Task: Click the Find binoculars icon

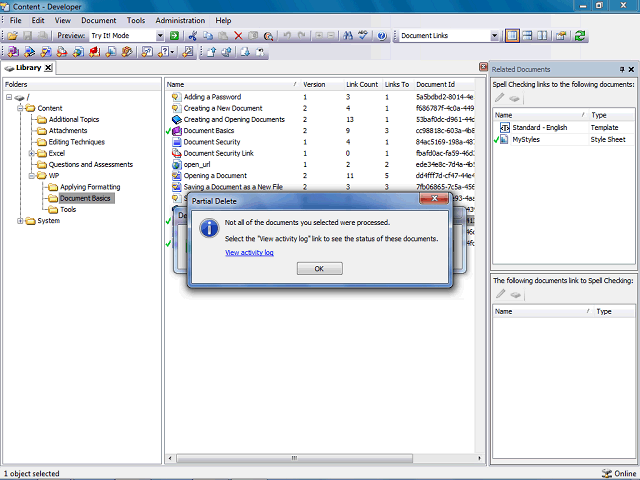Action: (x=348, y=36)
